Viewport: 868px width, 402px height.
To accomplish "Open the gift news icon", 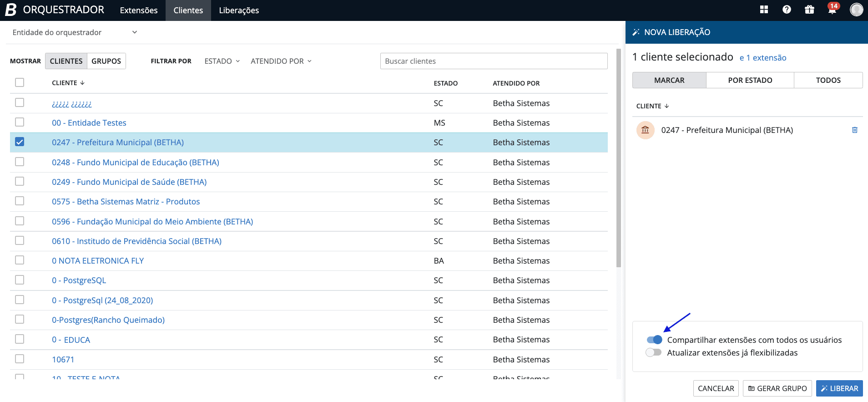I will coord(809,10).
